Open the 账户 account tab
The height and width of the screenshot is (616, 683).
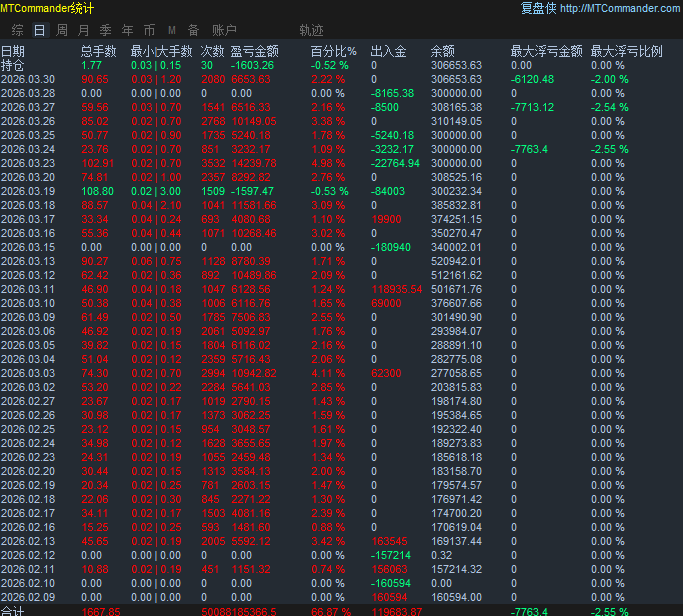224,30
